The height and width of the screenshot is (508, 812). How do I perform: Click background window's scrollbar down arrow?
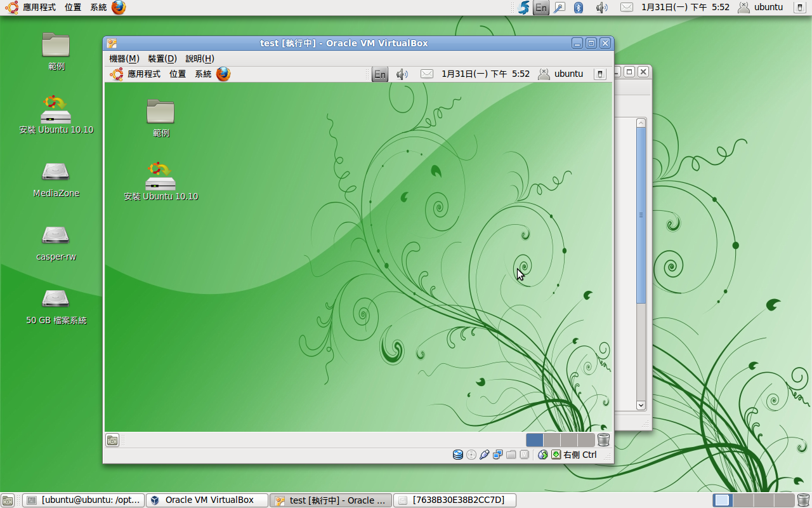[x=641, y=405]
